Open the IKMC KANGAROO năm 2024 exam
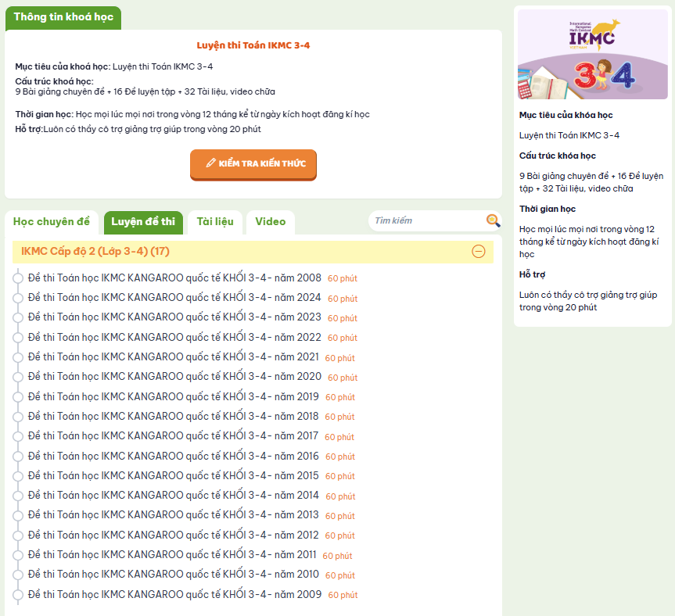The width and height of the screenshot is (675, 616). point(174,298)
